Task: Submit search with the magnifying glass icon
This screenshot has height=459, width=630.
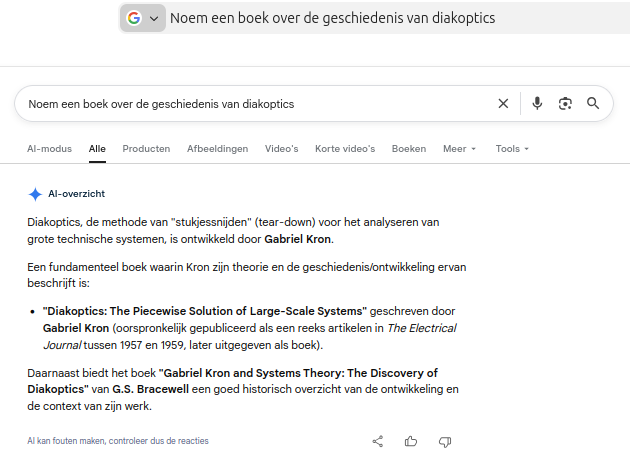Action: (x=593, y=103)
